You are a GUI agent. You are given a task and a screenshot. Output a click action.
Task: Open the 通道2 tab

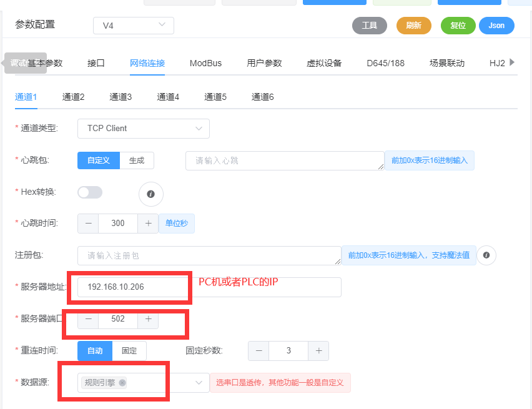[x=73, y=97]
